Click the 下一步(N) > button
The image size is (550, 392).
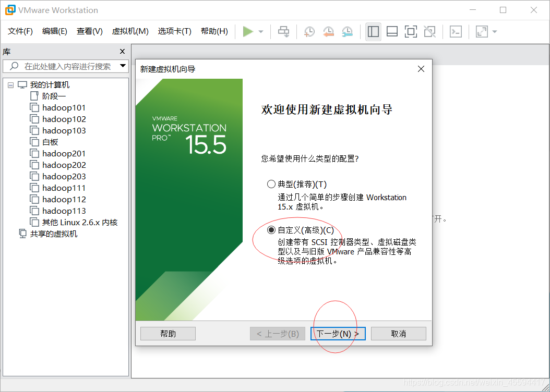[x=338, y=334]
